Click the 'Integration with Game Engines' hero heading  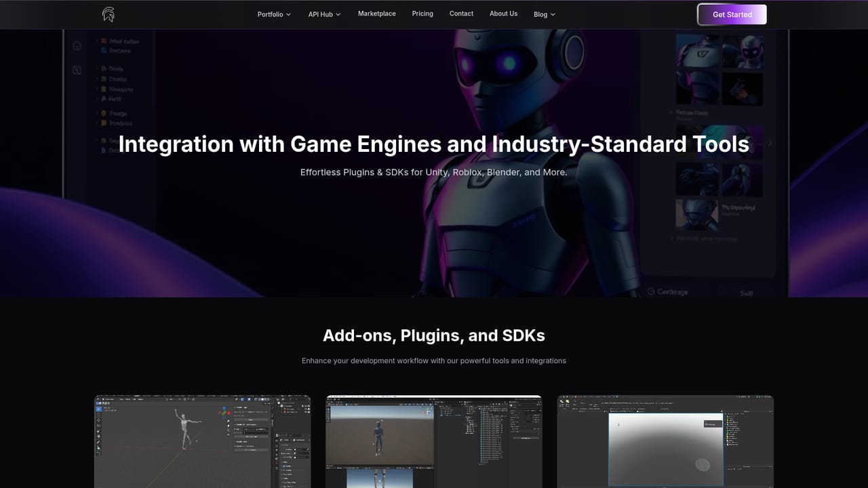click(x=434, y=144)
